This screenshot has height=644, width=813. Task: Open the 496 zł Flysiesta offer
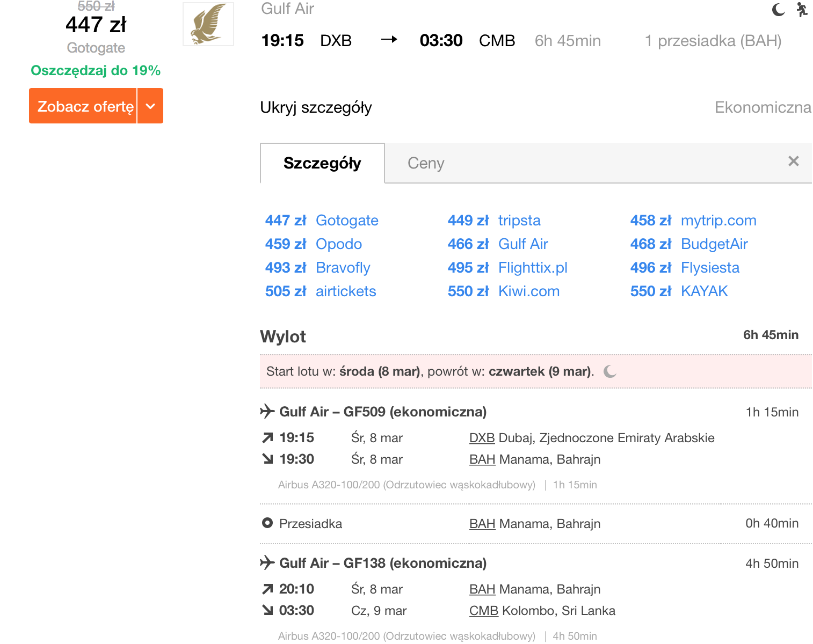[685, 268]
